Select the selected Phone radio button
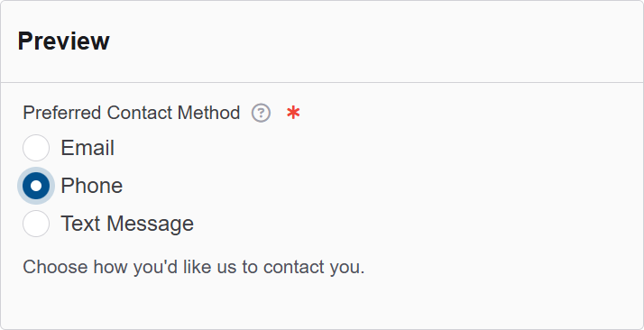This screenshot has height=330, width=644. tap(36, 186)
